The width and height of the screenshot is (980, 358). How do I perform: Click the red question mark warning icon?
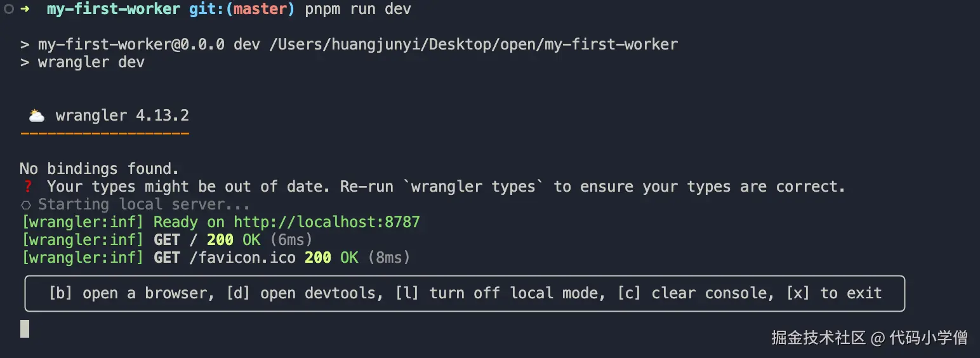[27, 187]
